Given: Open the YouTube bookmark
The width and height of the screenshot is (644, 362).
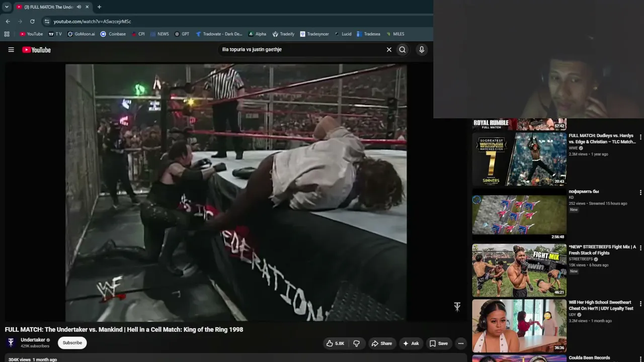Looking at the screenshot, I should pyautogui.click(x=31, y=34).
